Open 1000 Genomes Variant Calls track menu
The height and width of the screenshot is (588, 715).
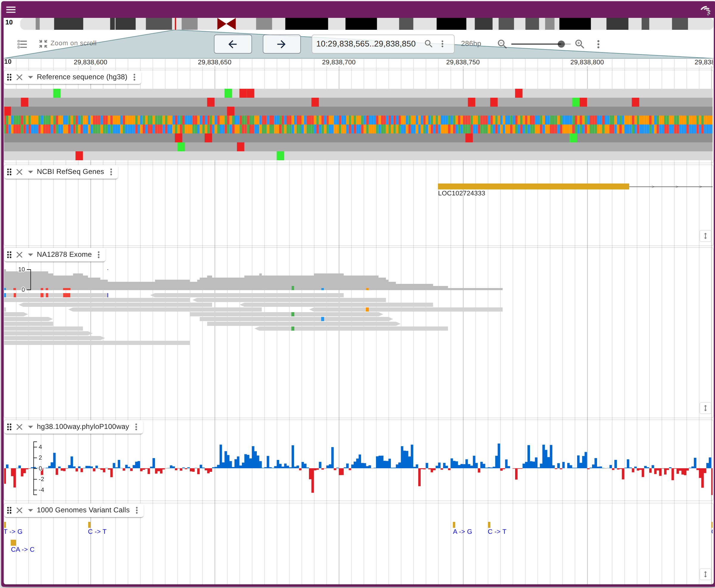[x=137, y=510]
